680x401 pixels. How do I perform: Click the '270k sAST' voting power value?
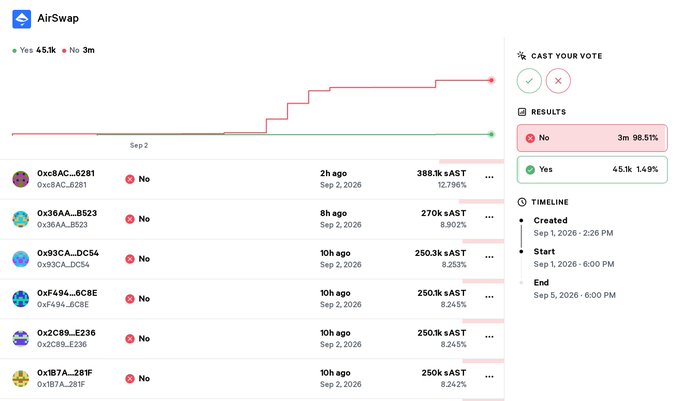(x=444, y=213)
